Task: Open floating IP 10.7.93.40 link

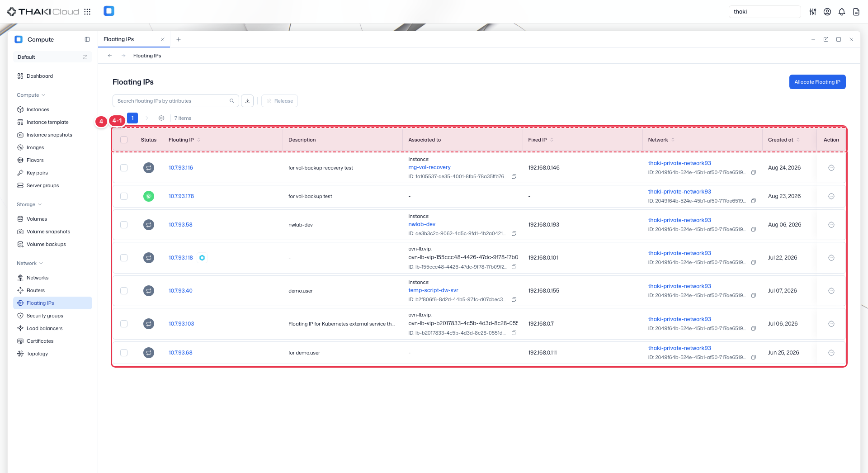Action: 180,291
